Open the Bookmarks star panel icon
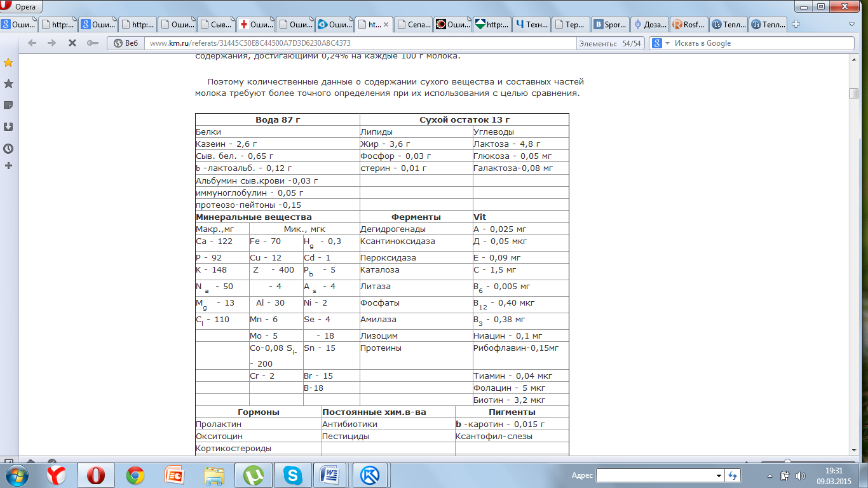This screenshot has height=488, width=868. click(8, 62)
